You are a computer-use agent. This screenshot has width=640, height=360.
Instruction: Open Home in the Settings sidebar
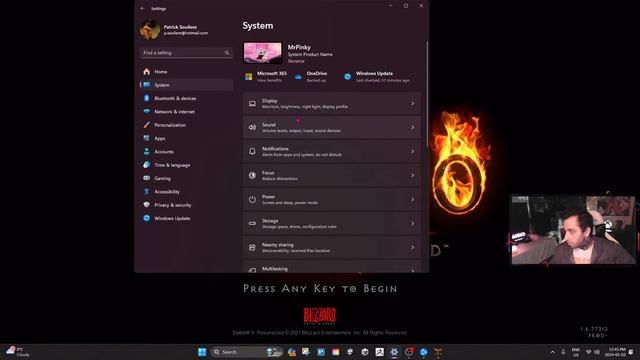187,71
